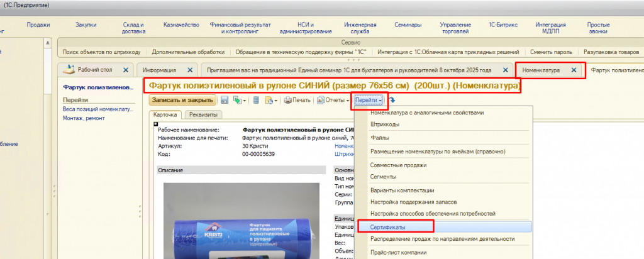The width and height of the screenshot is (644, 259).
Task: Click the left panel scroll up arrow
Action: (x=48, y=43)
